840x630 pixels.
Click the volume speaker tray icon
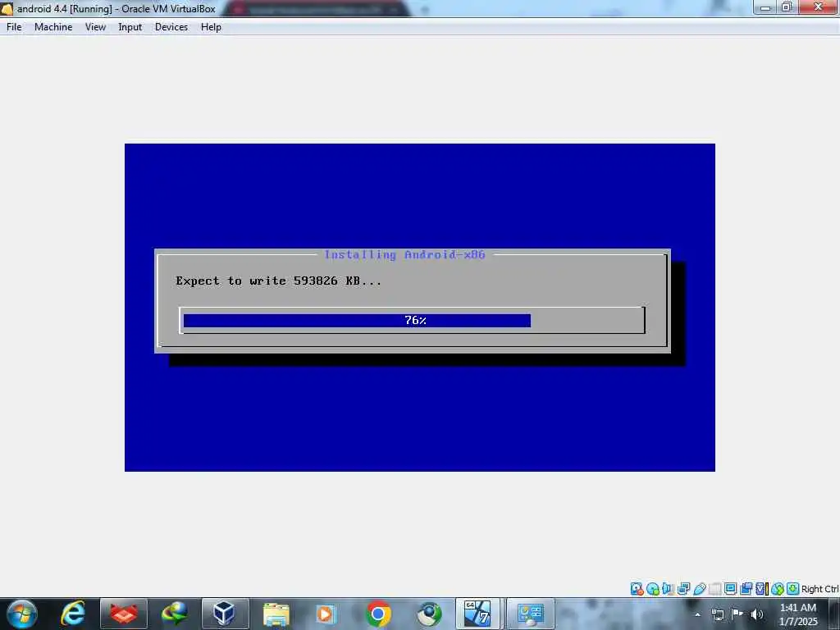756,614
